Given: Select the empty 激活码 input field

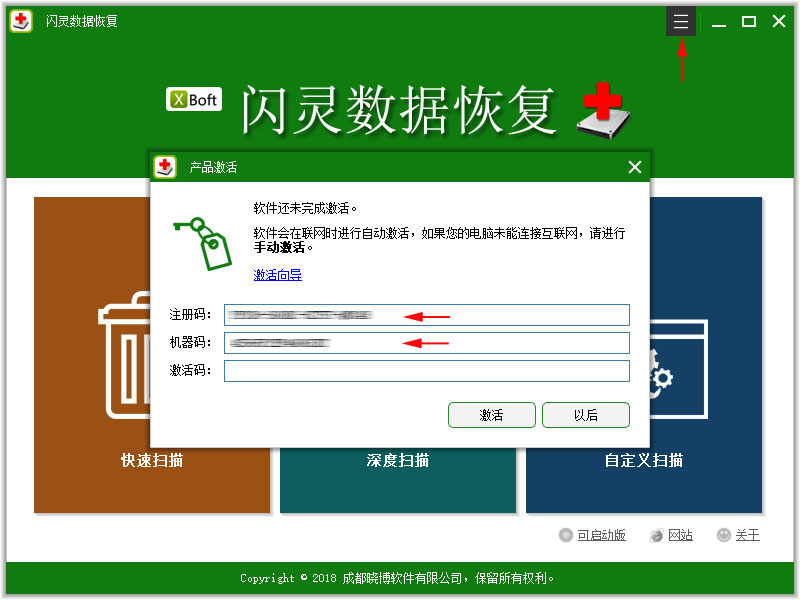Looking at the screenshot, I should point(427,371).
